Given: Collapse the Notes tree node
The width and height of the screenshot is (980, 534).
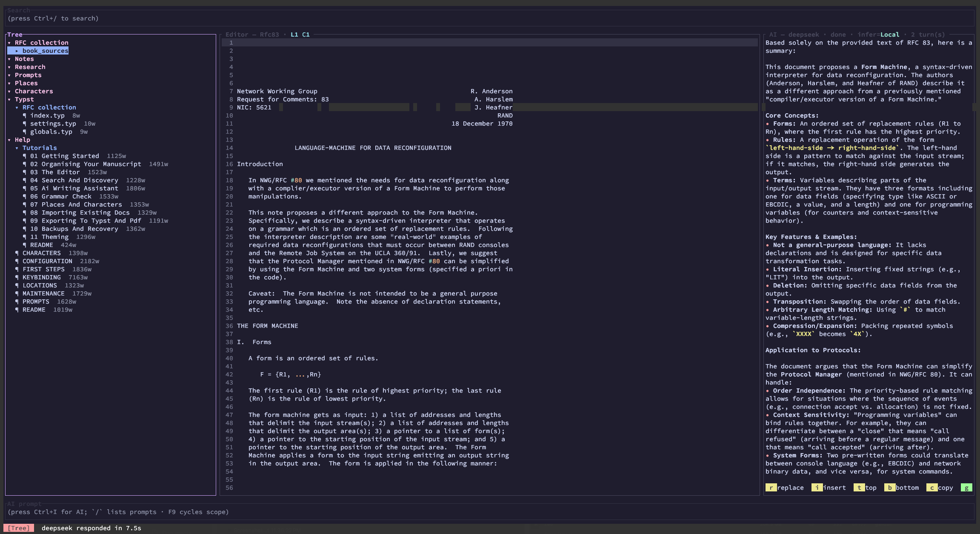Looking at the screenshot, I should tap(9, 59).
